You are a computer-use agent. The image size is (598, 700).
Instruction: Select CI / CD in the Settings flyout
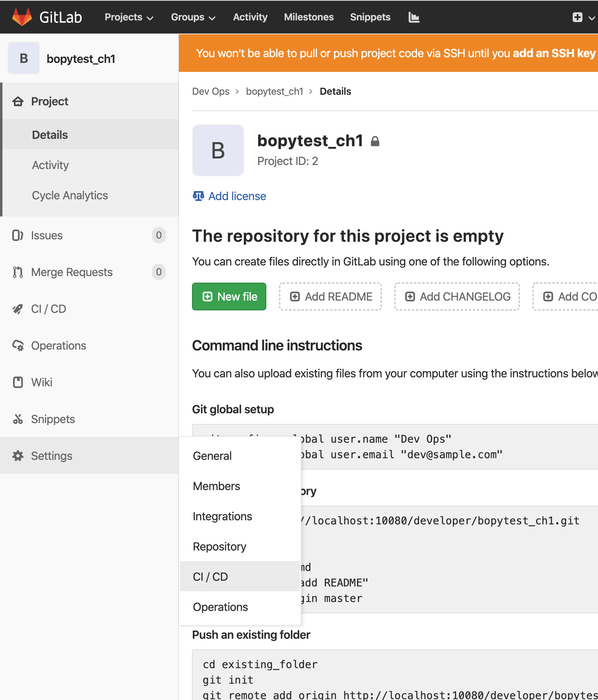tap(240, 577)
